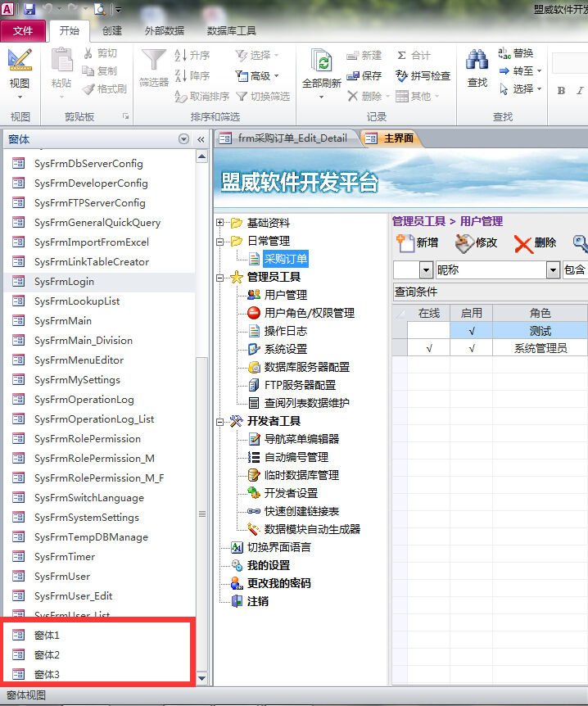Click the Format Painter (格式刷) icon
Image resolution: width=588 pixels, height=706 pixels.
point(88,89)
